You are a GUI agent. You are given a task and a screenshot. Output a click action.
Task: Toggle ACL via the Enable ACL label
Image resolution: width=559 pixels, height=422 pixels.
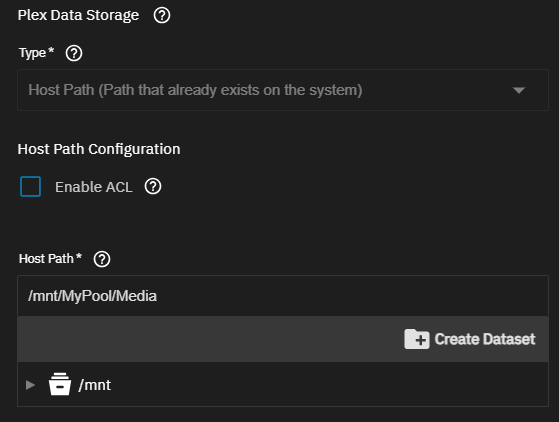94,187
